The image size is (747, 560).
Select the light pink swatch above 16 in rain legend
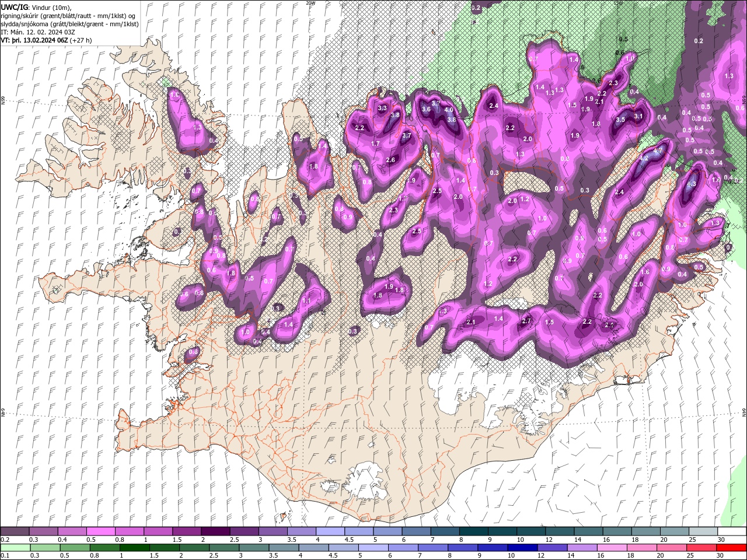click(612, 548)
